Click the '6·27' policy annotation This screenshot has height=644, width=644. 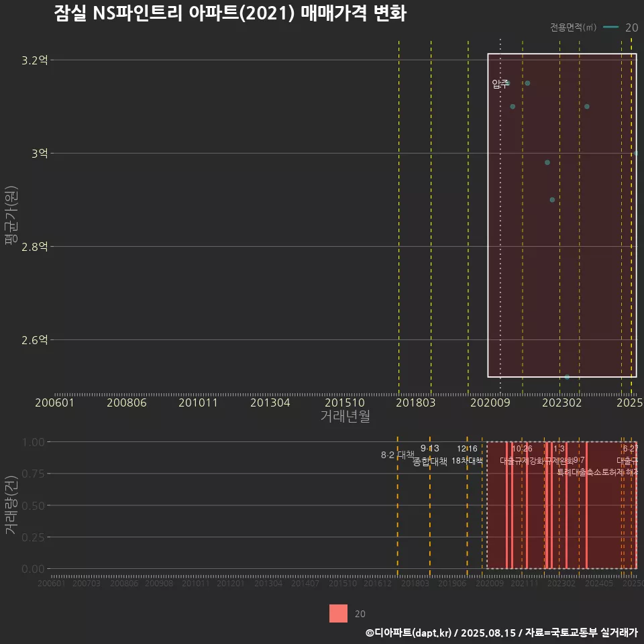coord(631,449)
